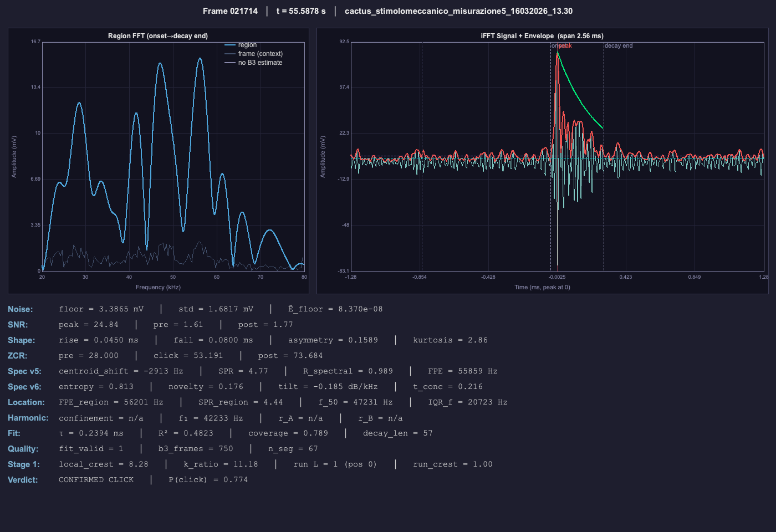Click the "floor = 3.3865 mV" noise value
The image size is (776, 532).
click(101, 309)
